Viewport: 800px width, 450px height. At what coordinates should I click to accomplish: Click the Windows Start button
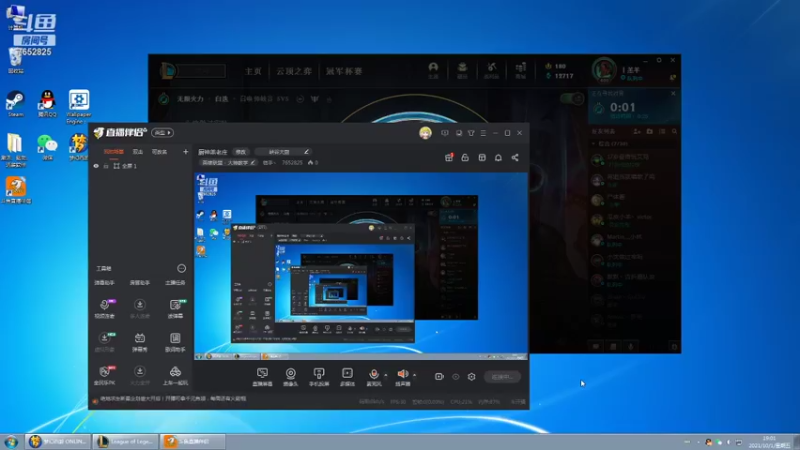point(11,441)
